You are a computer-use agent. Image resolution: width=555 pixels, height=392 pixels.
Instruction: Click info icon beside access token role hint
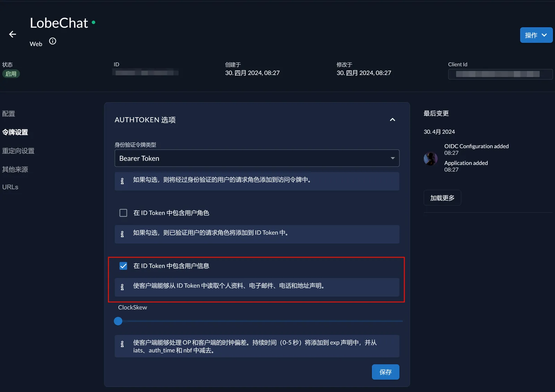(x=122, y=181)
